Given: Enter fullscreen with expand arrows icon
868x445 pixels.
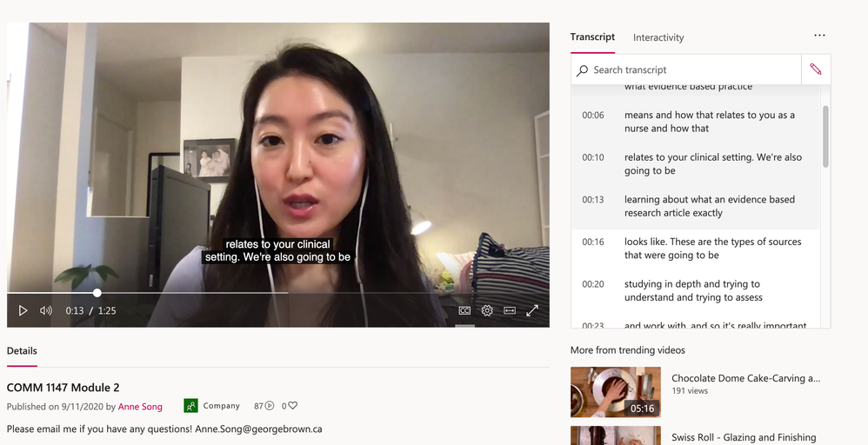Looking at the screenshot, I should pos(532,310).
